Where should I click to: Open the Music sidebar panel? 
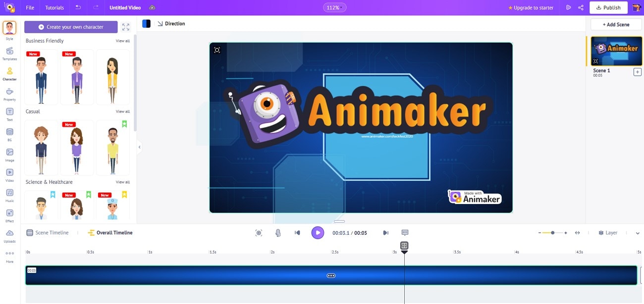click(9, 196)
